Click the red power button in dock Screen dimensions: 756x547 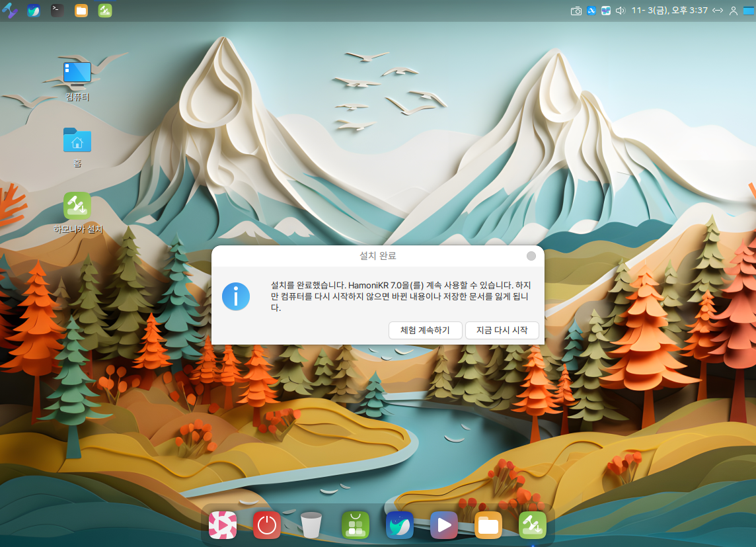pyautogui.click(x=267, y=525)
